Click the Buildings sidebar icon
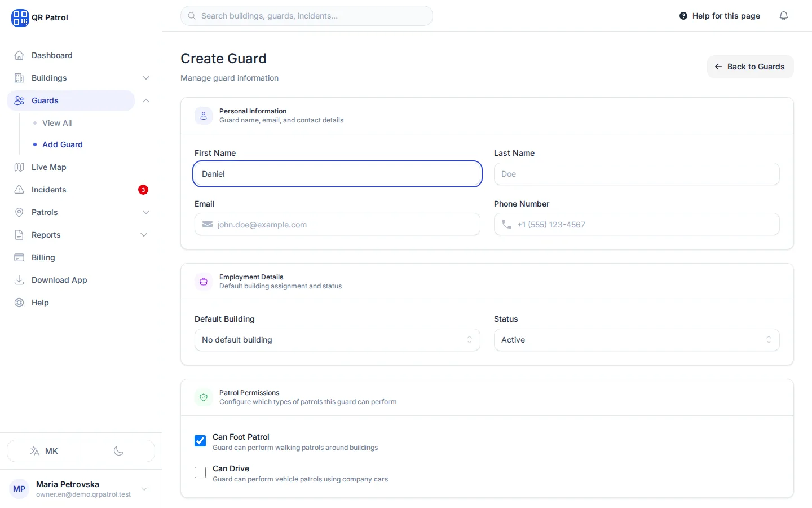Viewport: 812px width, 508px height. (x=19, y=78)
